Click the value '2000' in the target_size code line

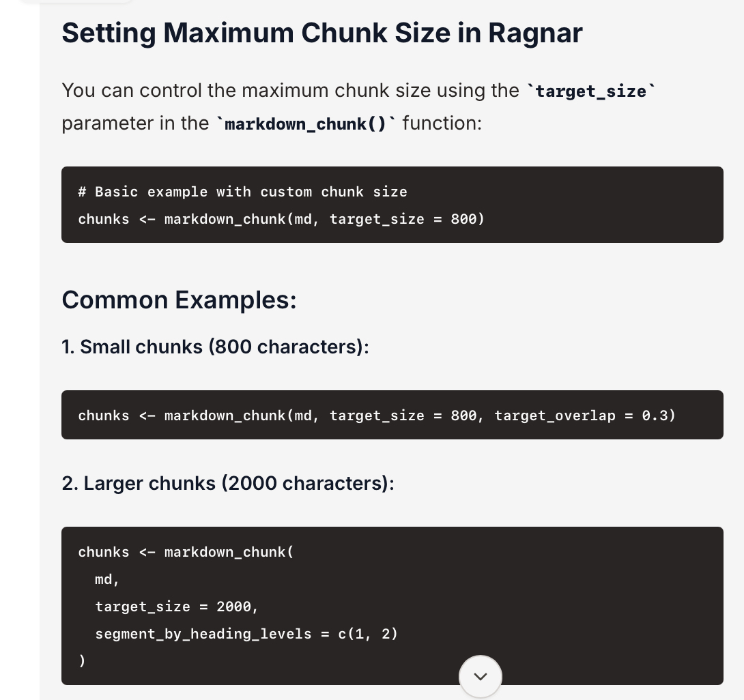[x=233, y=607]
